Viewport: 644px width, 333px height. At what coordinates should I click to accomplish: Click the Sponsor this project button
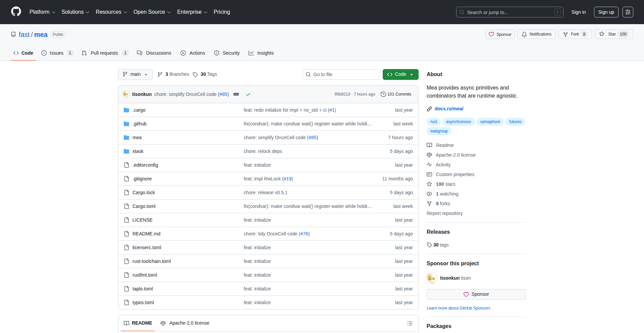(x=476, y=294)
